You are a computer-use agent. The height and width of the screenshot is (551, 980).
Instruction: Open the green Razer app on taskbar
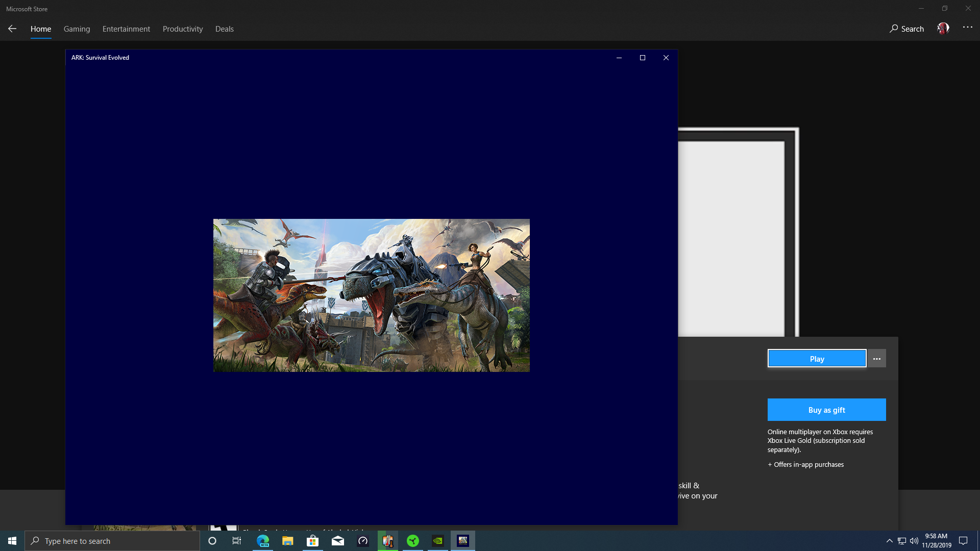pyautogui.click(x=413, y=541)
